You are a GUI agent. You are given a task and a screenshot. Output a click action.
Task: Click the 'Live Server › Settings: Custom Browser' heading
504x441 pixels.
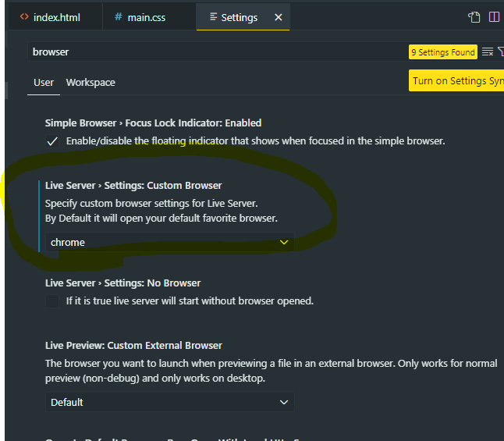133,186
